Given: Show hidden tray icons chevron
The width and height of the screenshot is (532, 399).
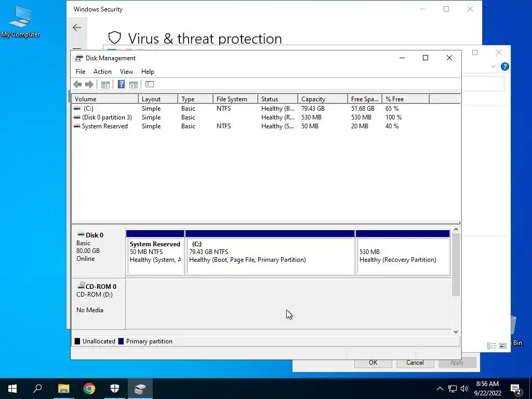Looking at the screenshot, I should tap(440, 389).
